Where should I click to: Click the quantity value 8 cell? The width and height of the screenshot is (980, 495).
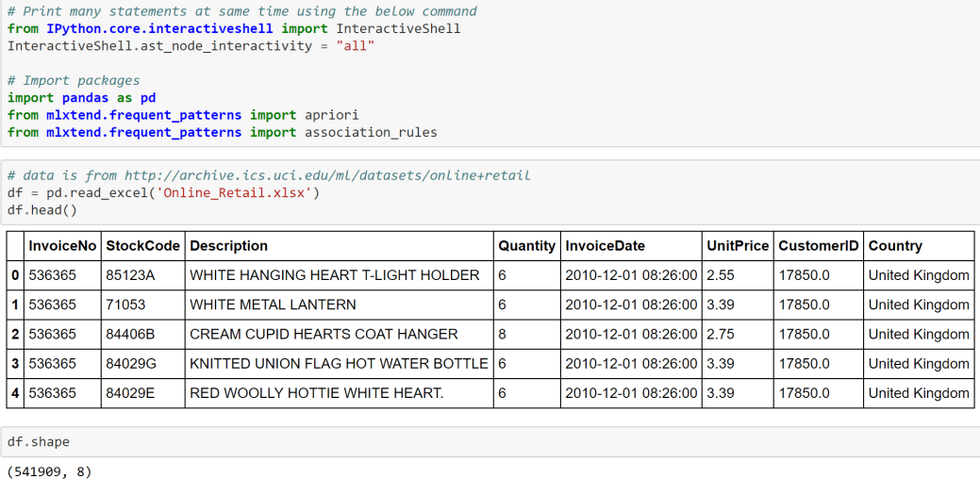tap(527, 335)
